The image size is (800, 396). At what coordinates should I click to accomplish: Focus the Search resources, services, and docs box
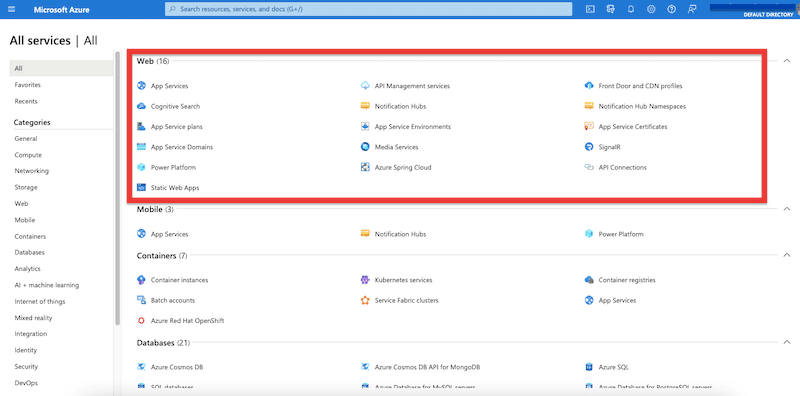(x=368, y=9)
